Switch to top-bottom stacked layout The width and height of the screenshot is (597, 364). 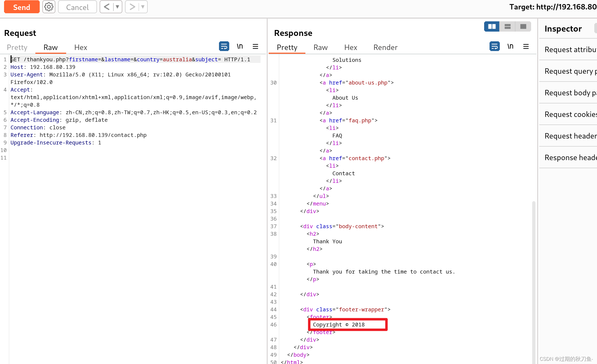(507, 26)
